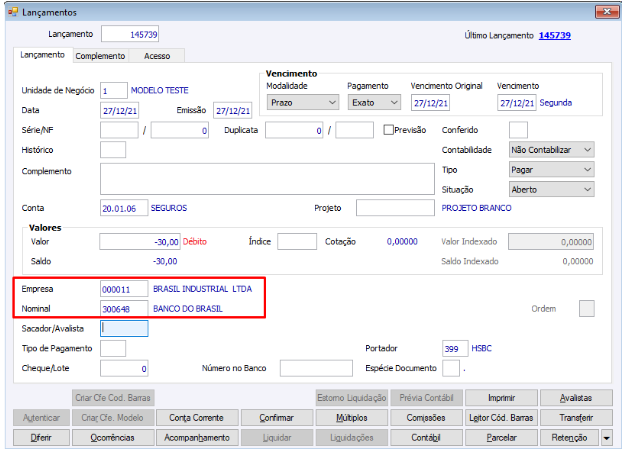The width and height of the screenshot is (623, 453).
Task: Switch to the Lançamento tab
Action: pos(43,55)
